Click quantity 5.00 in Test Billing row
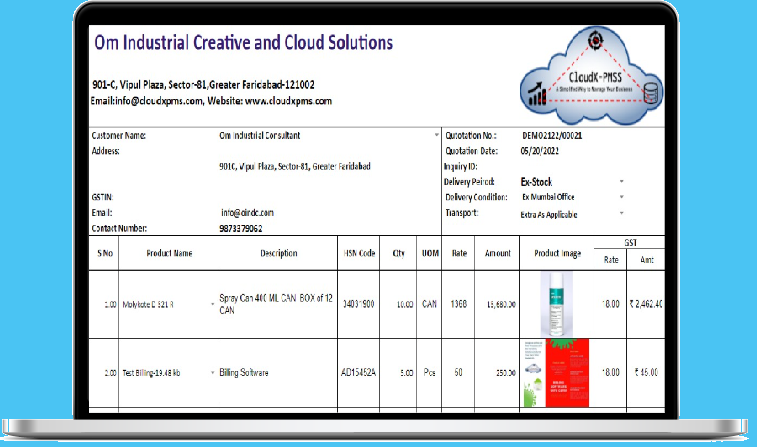This screenshot has width=757, height=447. 407,373
